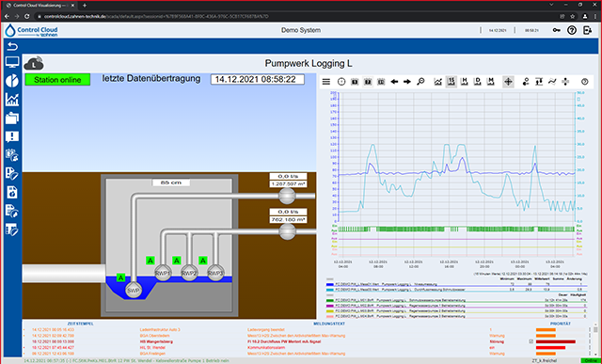The image size is (602, 364).
Task: Click the RWP3 pump symbol
Action: point(215,273)
